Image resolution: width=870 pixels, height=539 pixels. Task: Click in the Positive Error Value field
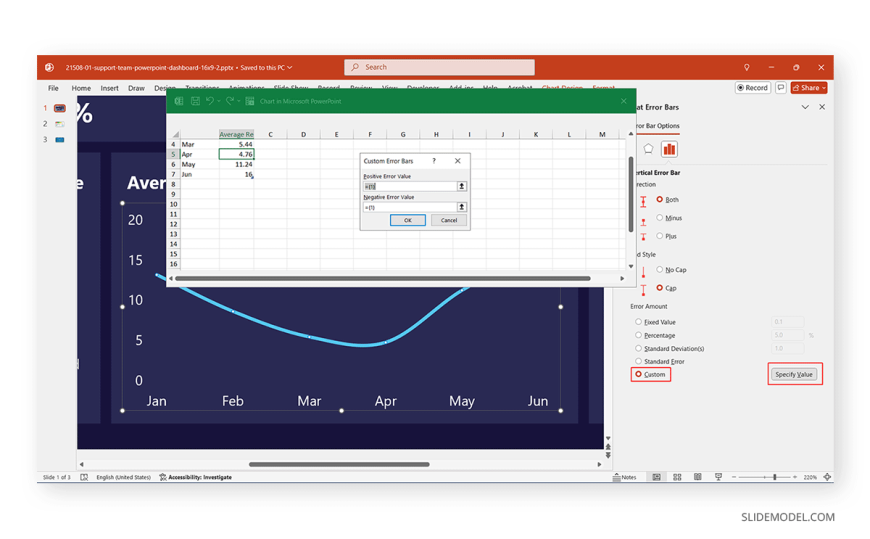point(410,186)
